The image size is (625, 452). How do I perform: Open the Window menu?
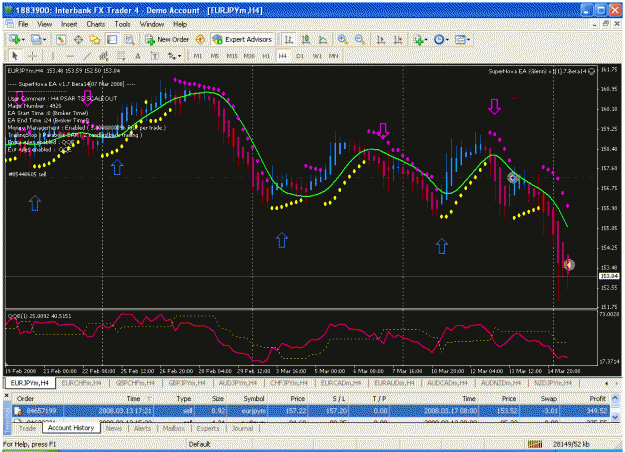coord(151,24)
